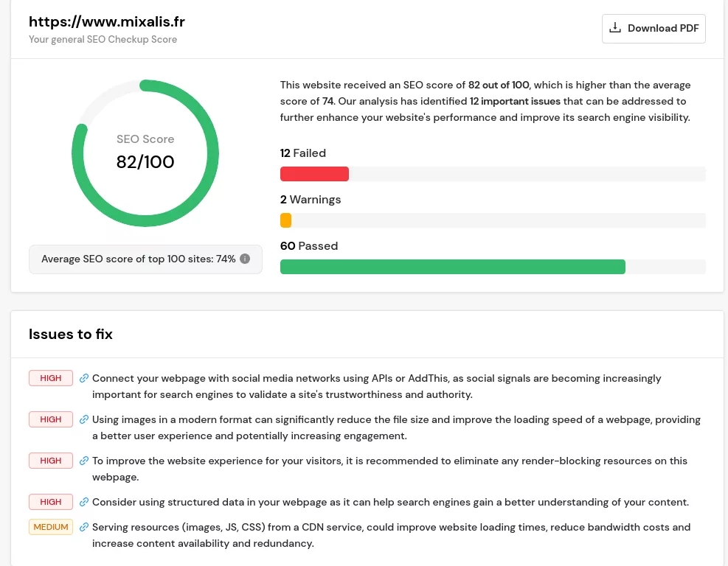728x566 pixels.
Task: Click the Issues to fix heading
Action: tap(71, 334)
